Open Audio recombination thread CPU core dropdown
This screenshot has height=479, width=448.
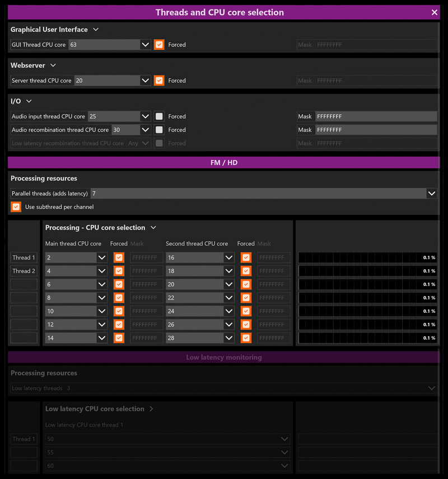pyautogui.click(x=145, y=130)
